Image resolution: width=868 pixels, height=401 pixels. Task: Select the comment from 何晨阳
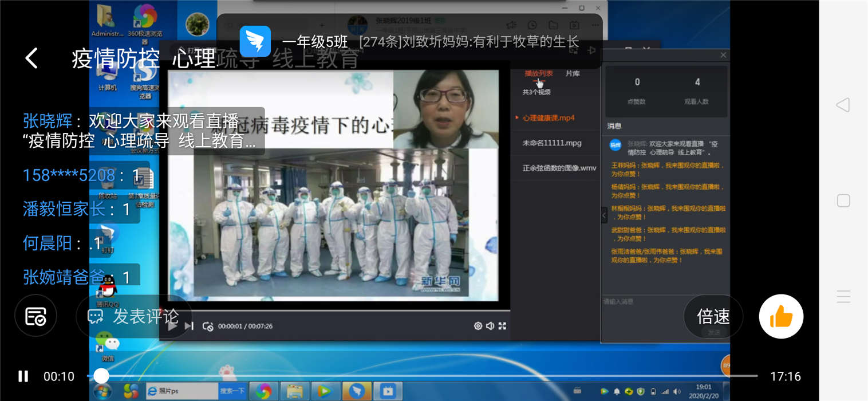tap(63, 243)
